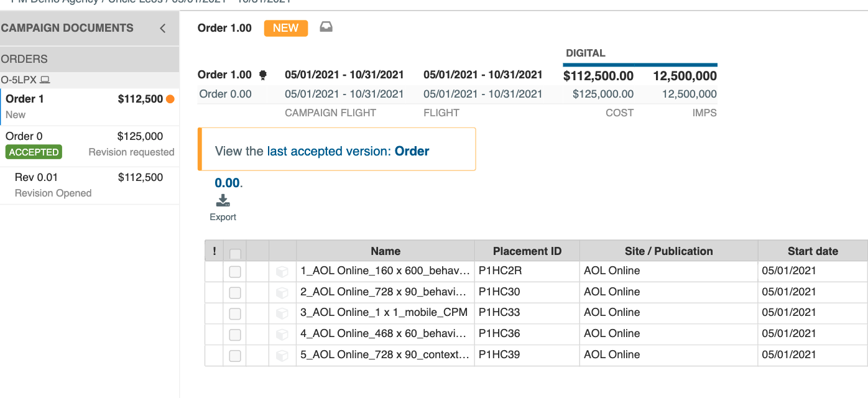The image size is (868, 398).
Task: Check the checkbox for placement P1HC2R
Action: [x=235, y=271]
